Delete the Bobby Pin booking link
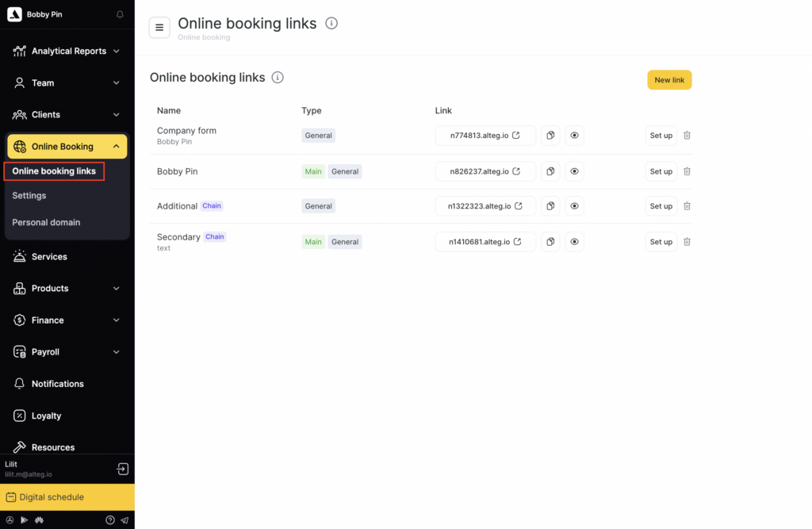The width and height of the screenshot is (812, 529). [x=687, y=171]
